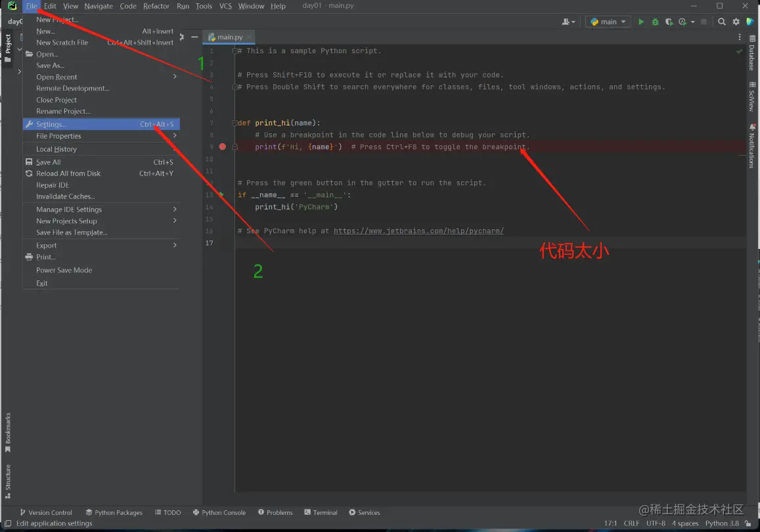Click the read-only lock icon in status bar
The height and width of the screenshot is (532, 760).
[748, 523]
